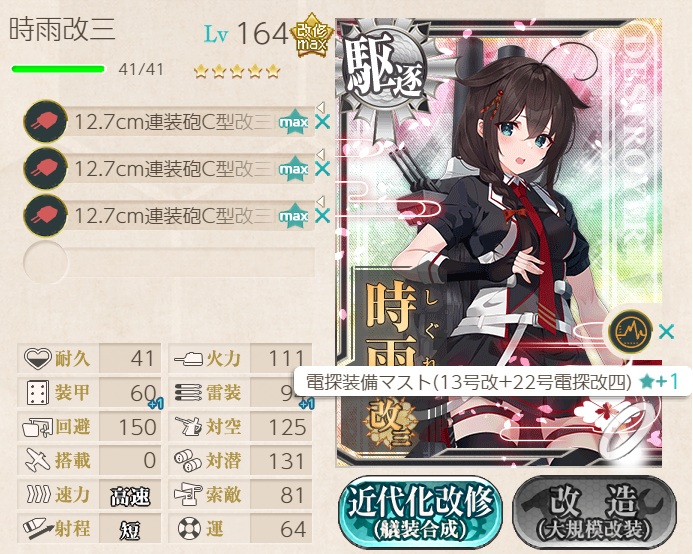693x554 pixels.
Task: Open 近代化改修 modernization
Action: (x=420, y=512)
